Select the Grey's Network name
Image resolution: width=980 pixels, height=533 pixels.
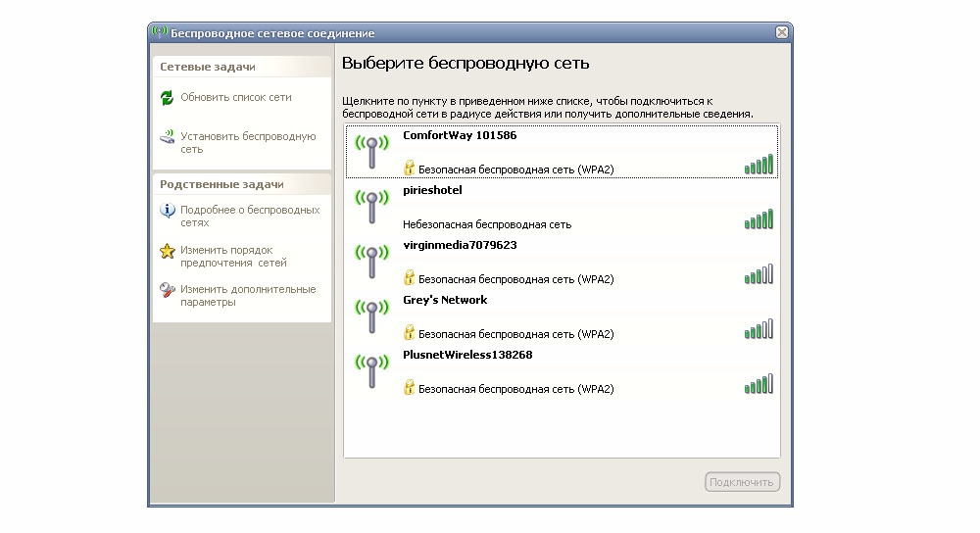(x=445, y=300)
